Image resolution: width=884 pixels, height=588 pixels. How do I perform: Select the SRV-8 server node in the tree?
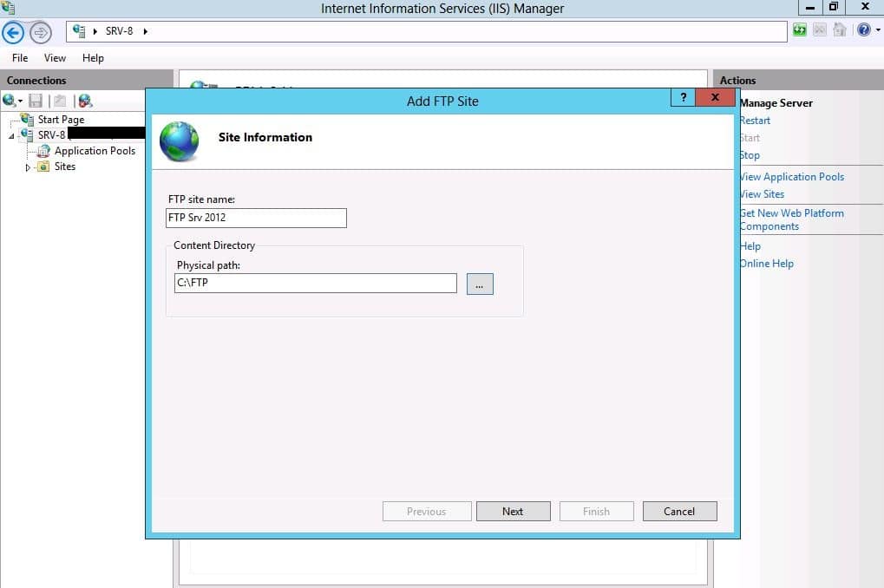click(x=51, y=135)
